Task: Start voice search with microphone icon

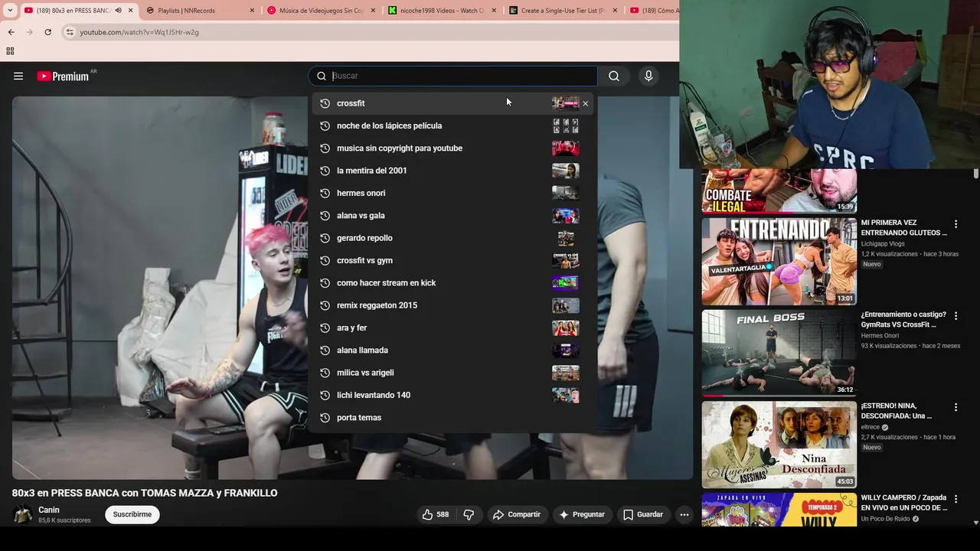Action: click(648, 76)
